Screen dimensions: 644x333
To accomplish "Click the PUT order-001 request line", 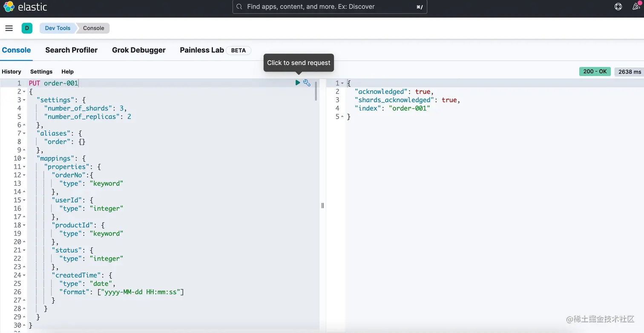I will 54,83.
